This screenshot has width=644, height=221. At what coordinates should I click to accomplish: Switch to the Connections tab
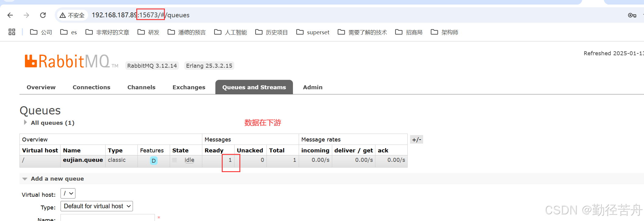pos(92,87)
